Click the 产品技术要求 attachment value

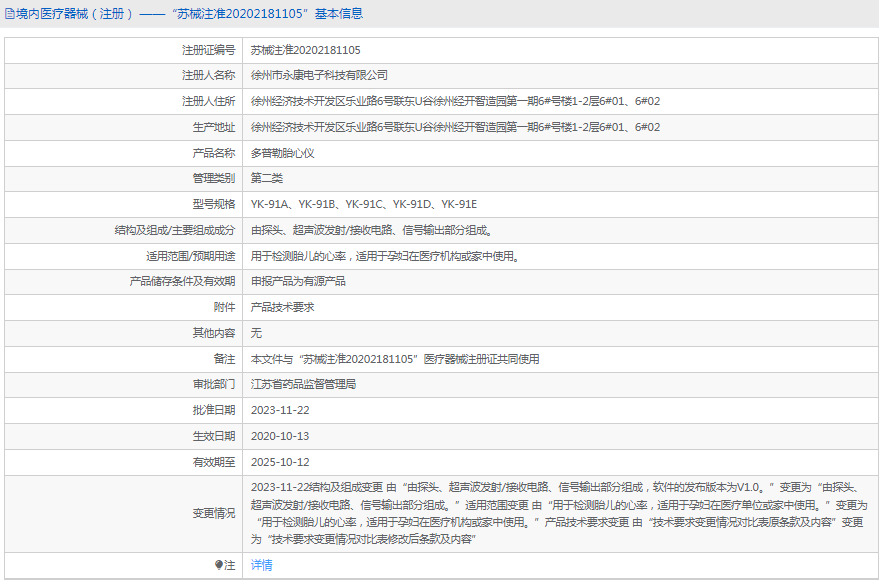[x=282, y=308]
